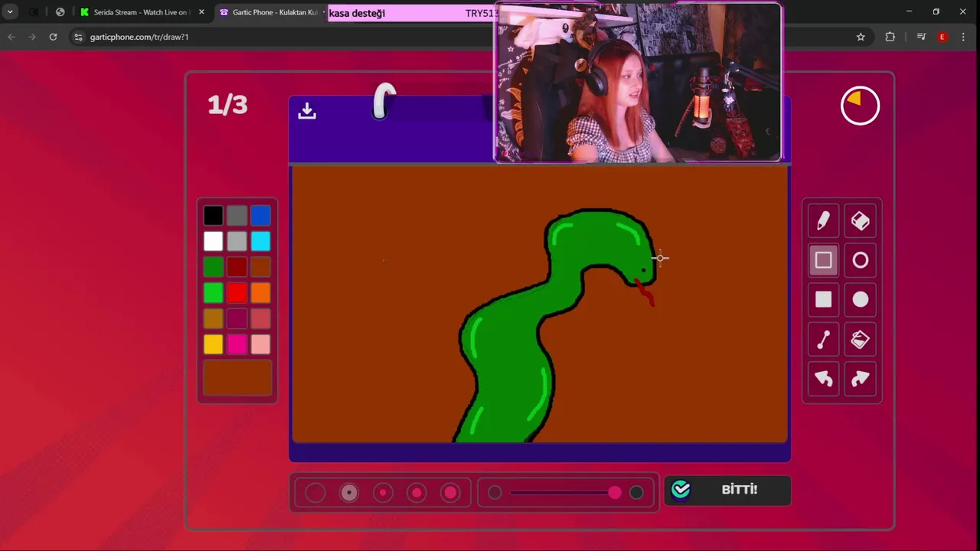Finish drawing with BİTTİ! button
The image size is (980, 551).
(x=727, y=490)
